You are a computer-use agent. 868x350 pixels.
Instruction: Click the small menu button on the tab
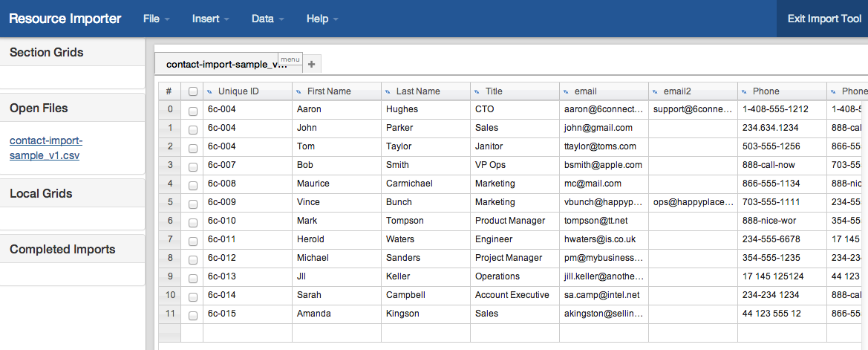pos(290,59)
